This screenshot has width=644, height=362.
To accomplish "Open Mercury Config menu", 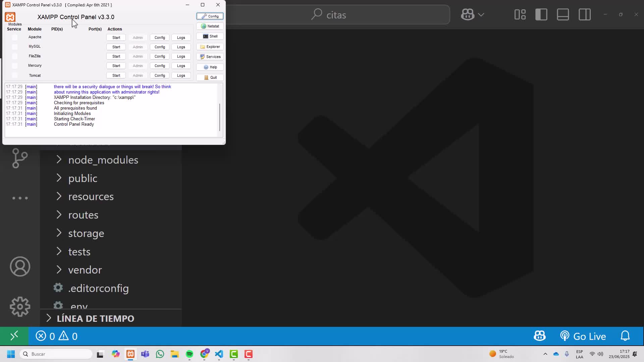I will pos(160,66).
